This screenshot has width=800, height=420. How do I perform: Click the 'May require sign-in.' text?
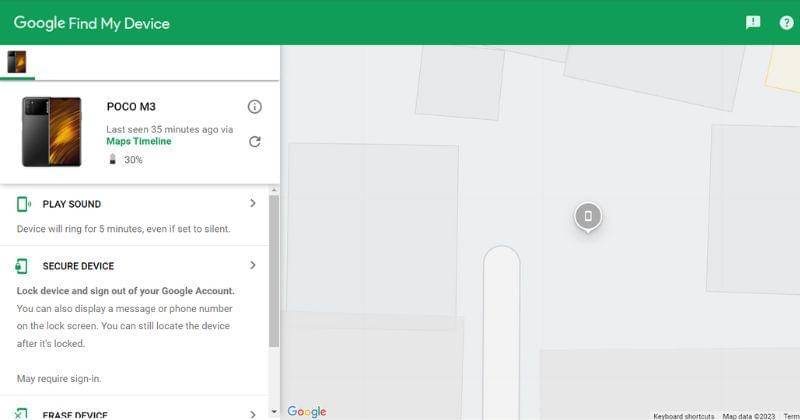59,379
